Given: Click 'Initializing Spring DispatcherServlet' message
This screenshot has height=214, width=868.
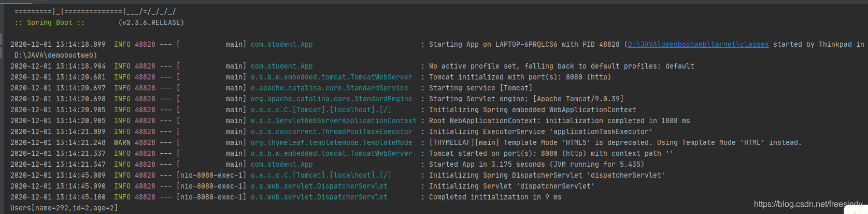Looking at the screenshot, I should tap(547, 176).
